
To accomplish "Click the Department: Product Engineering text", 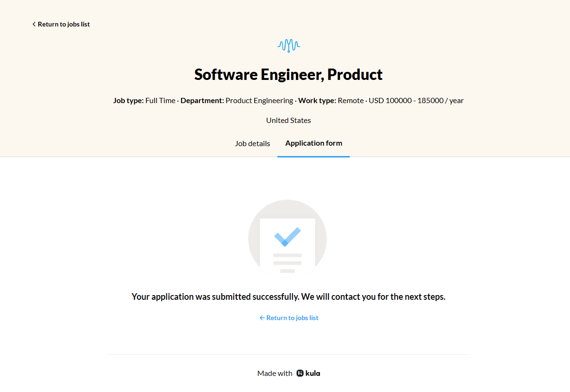I will tap(237, 101).
